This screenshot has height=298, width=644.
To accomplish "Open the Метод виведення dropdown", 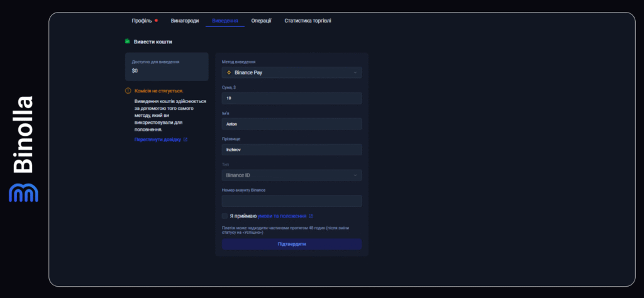I will click(292, 73).
